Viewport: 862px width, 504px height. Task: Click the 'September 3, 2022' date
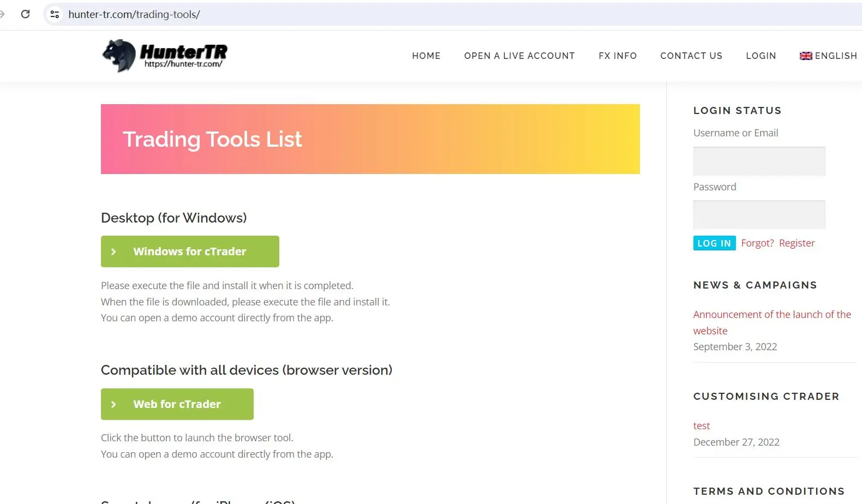pos(735,347)
